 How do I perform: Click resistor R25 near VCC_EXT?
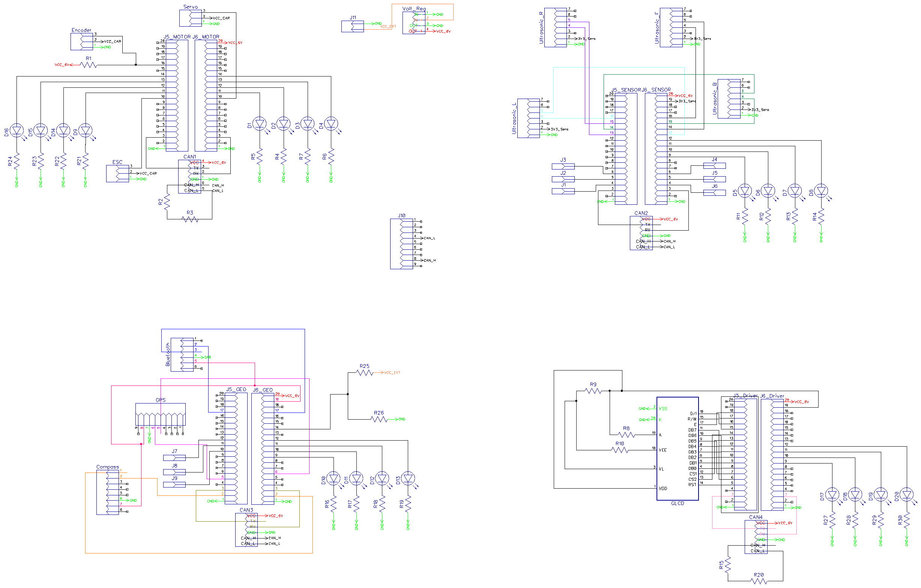tap(365, 373)
